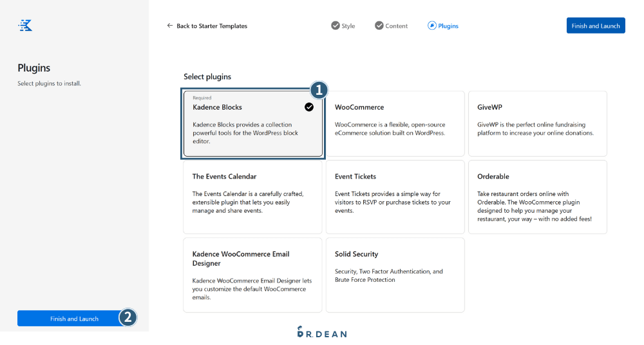Click the Event Tickets description text
Screen dimensions: 644x345
tap(393, 202)
